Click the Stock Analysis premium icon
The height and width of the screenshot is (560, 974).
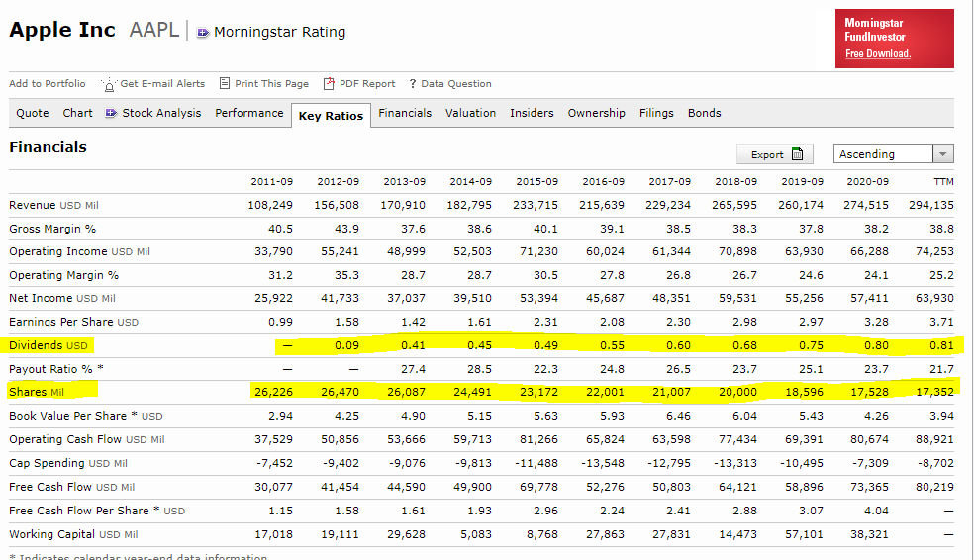tap(111, 113)
